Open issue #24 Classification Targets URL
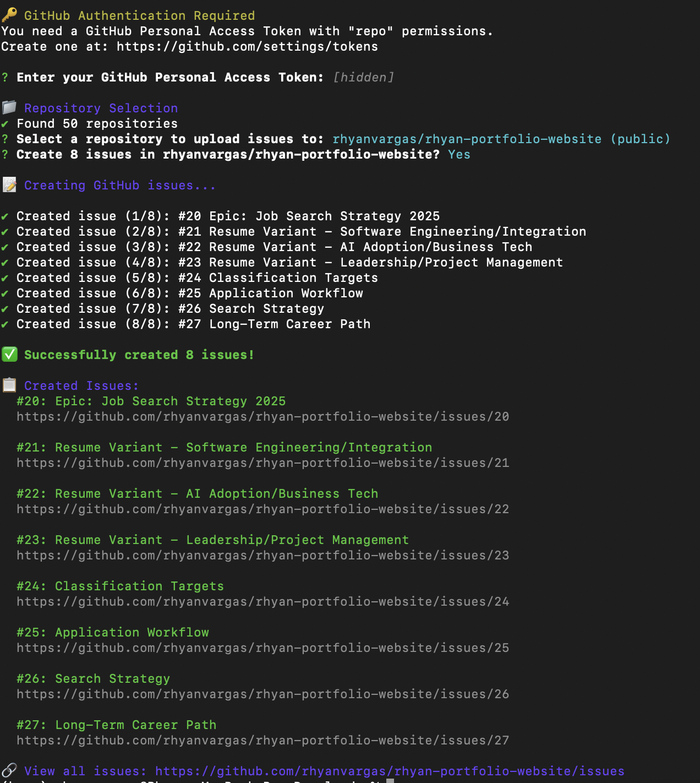This screenshot has width=700, height=783. point(262,602)
